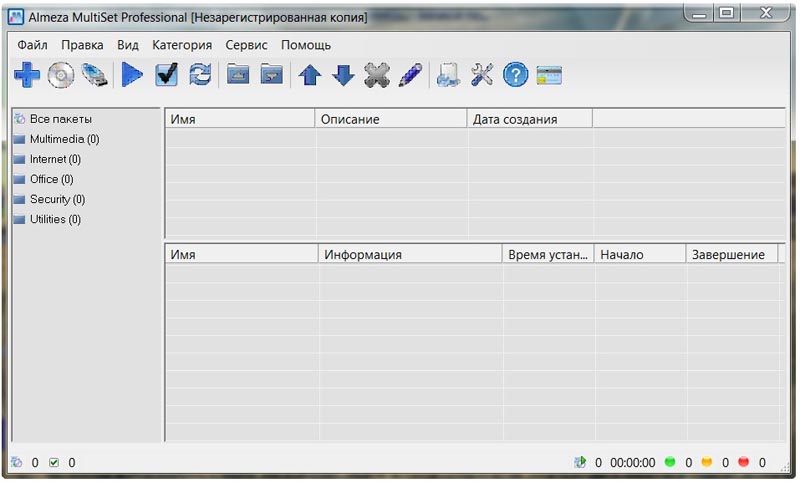Open the Вид menu
The width and height of the screenshot is (800, 483).
tap(128, 45)
